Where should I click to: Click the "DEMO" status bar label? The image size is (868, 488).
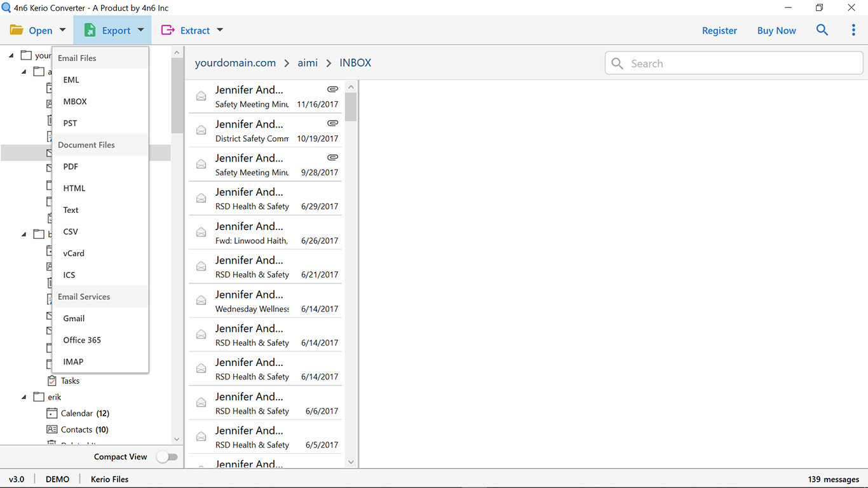[58, 479]
